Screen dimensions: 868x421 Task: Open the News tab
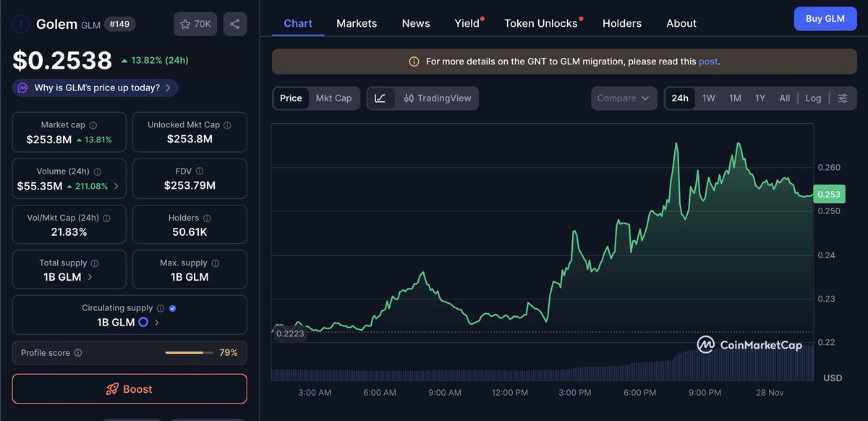pyautogui.click(x=416, y=23)
